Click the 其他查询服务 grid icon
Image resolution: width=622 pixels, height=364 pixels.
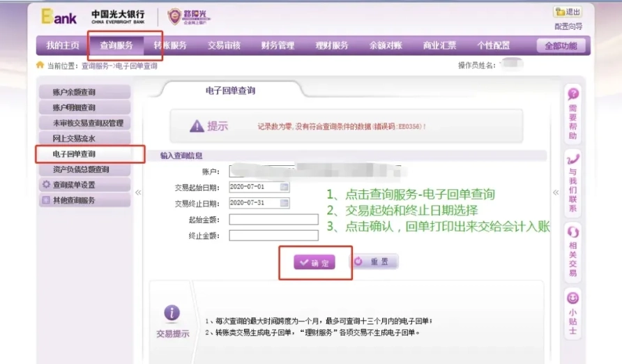point(46,200)
